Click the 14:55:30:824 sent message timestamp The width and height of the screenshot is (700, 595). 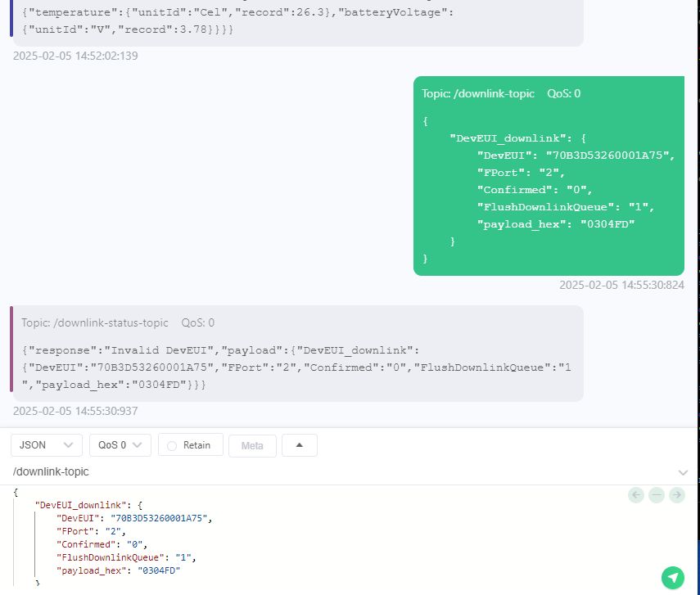[621, 286]
